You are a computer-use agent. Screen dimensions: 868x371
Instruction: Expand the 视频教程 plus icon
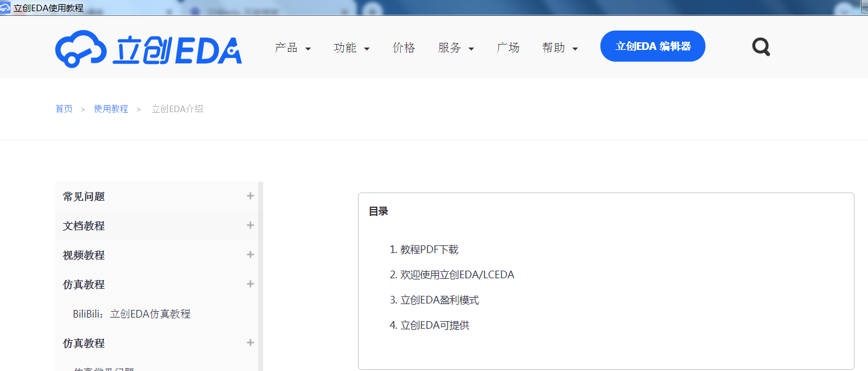pyautogui.click(x=251, y=254)
